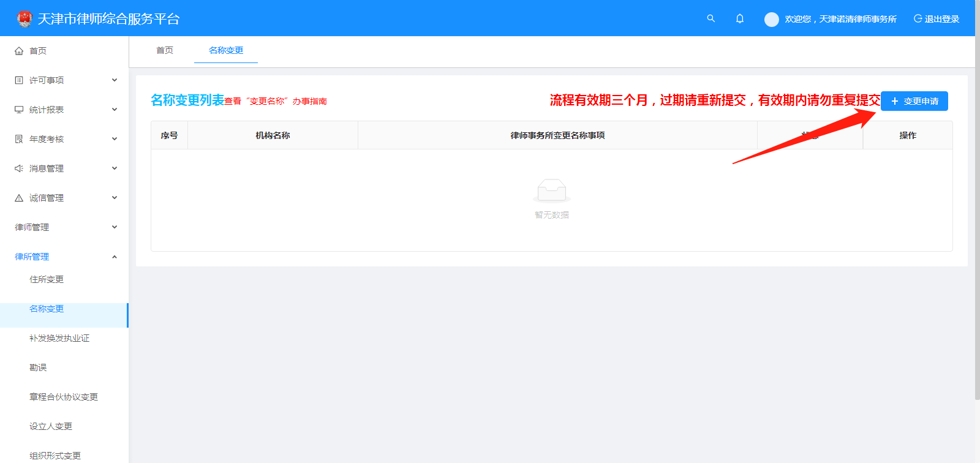This screenshot has width=980, height=463.
Task: Expand the 年度考核 menu chevron
Action: point(115,139)
